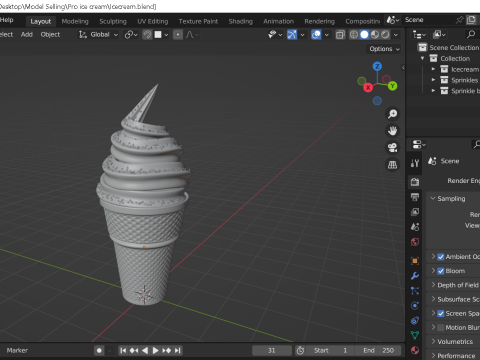This screenshot has height=360, width=480.
Task: Expand the Performance panel
Action: click(433, 355)
